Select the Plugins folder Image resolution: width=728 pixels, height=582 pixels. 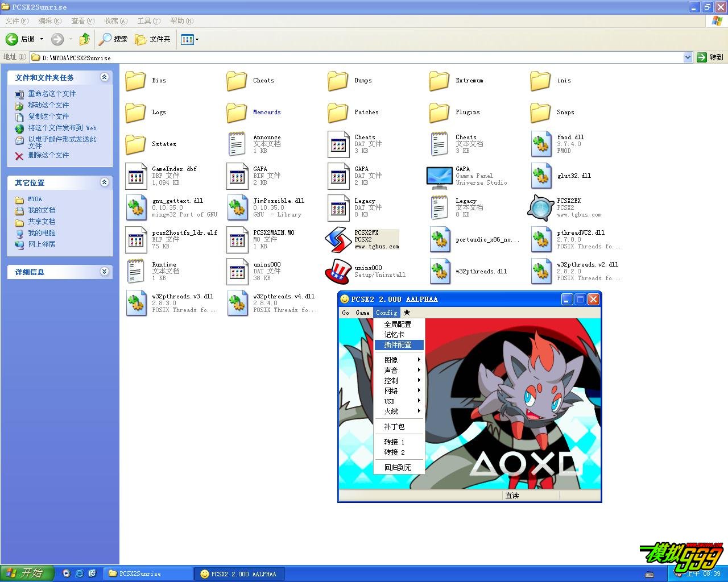pyautogui.click(x=439, y=113)
